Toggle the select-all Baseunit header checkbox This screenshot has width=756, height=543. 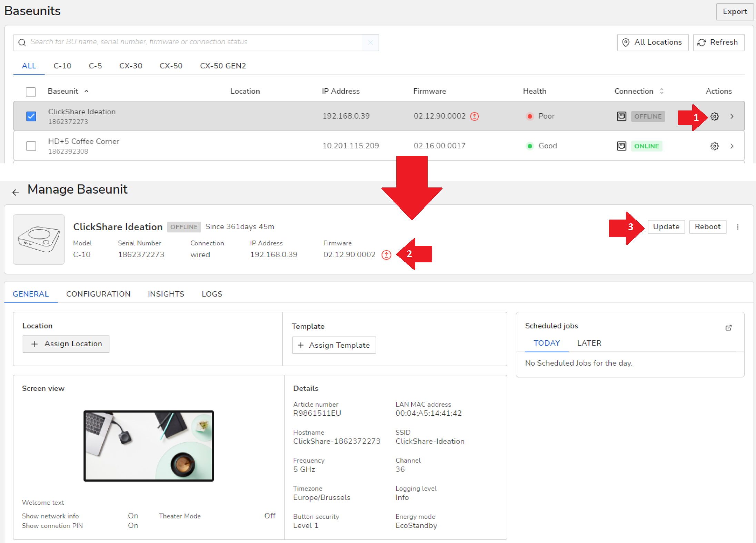[x=31, y=92]
